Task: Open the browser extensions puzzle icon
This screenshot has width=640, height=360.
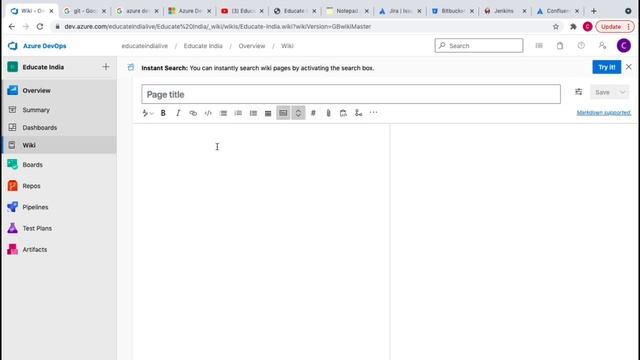Action: click(x=573, y=27)
